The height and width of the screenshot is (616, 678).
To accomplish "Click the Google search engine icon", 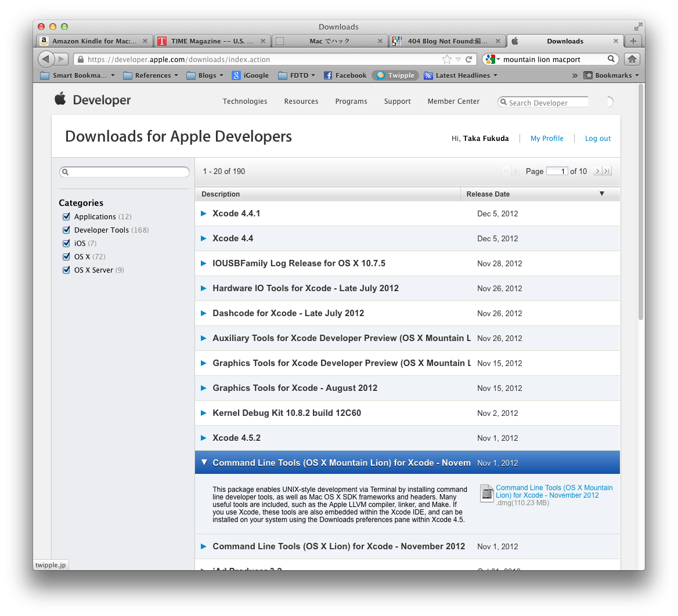I will 490,59.
